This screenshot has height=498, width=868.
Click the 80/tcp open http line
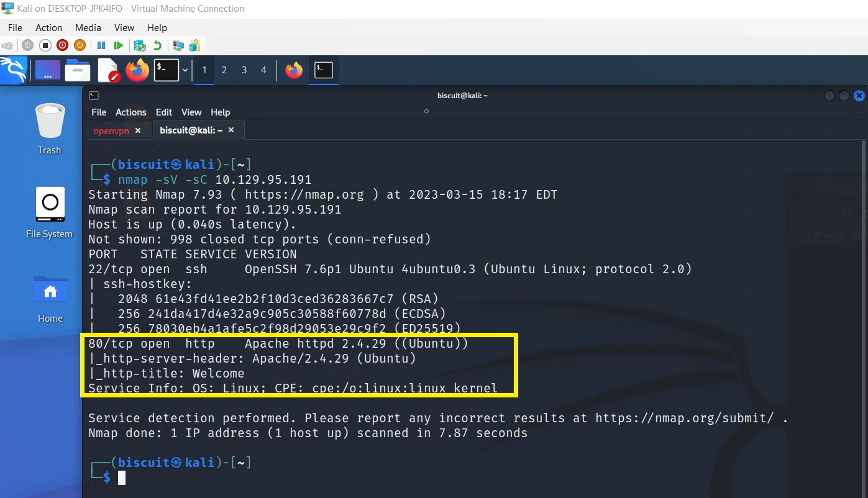[278, 344]
